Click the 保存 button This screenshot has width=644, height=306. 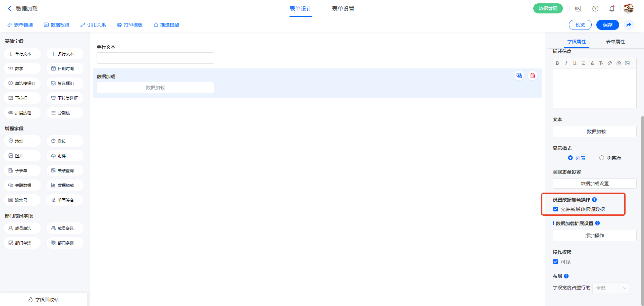607,25
